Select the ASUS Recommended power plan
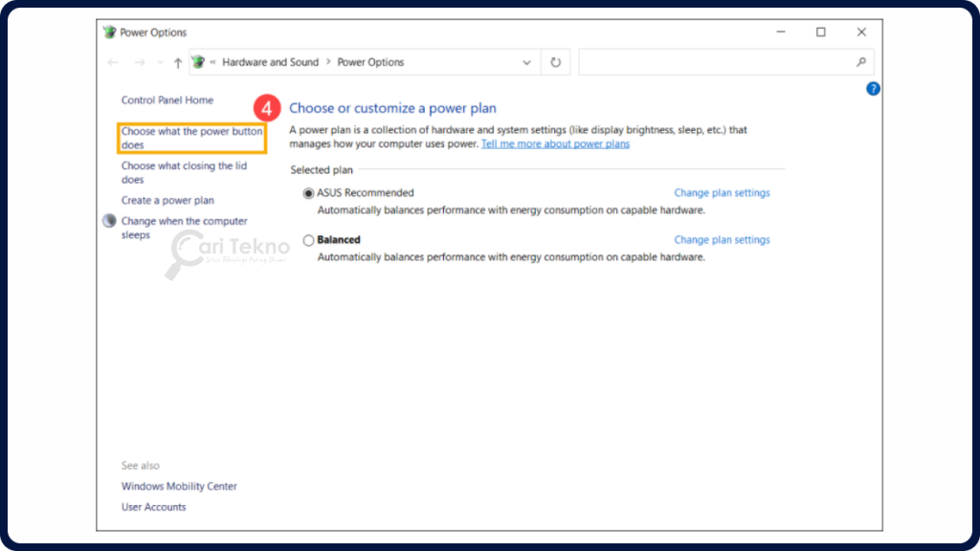980x551 pixels. [x=308, y=192]
